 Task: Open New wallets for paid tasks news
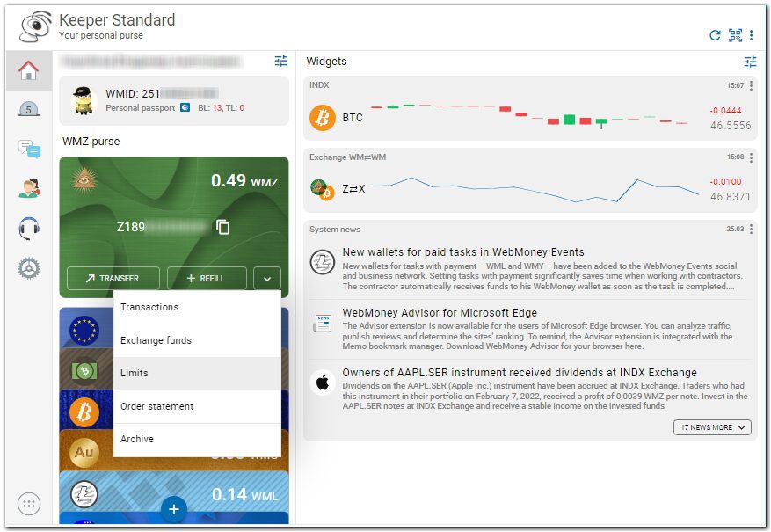pos(463,252)
